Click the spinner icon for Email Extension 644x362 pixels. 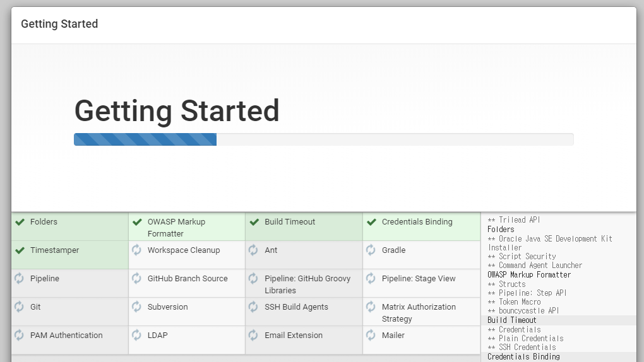tap(253, 335)
